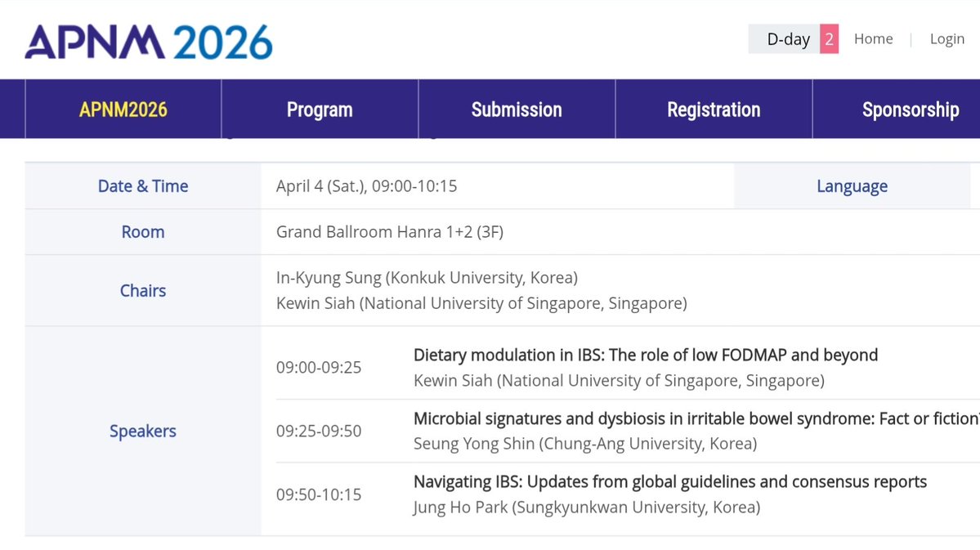Click the Language column header
This screenshot has height=550, width=980.
pyautogui.click(x=852, y=186)
